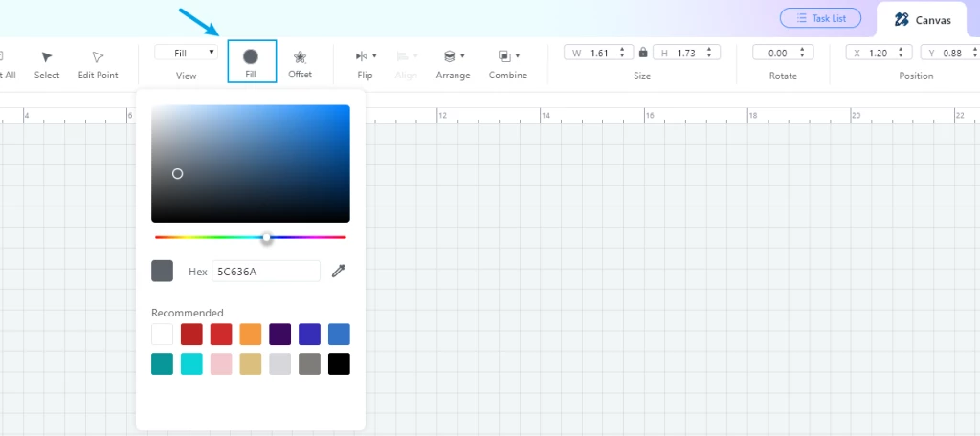Open the Flip options
Image resolution: width=980 pixels, height=436 pixels.
coord(365,65)
